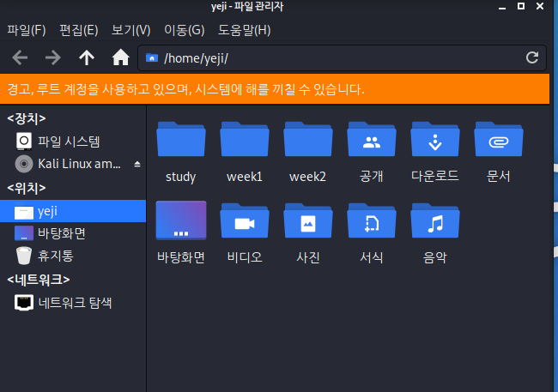
Task: Click the <위치> sidebar section header
Action: coord(27,188)
